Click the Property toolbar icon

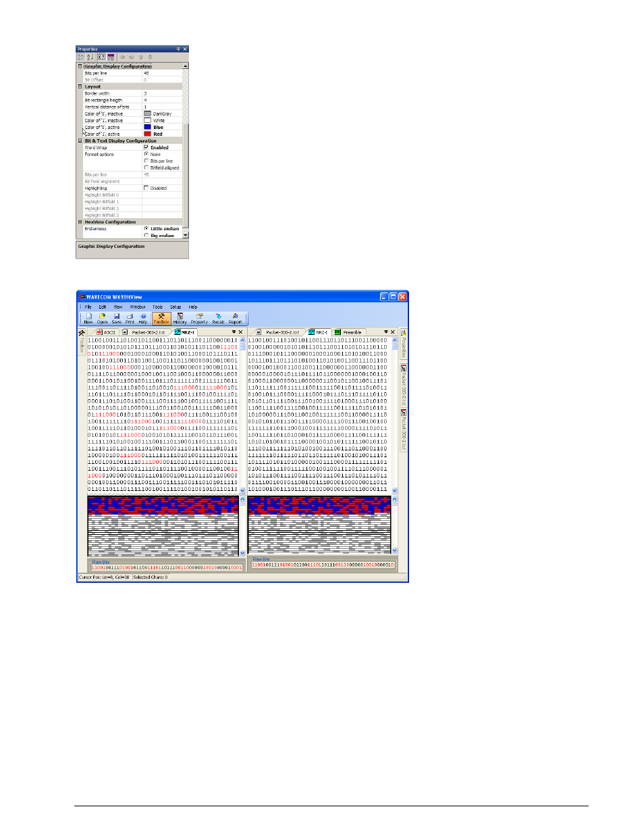point(199,318)
